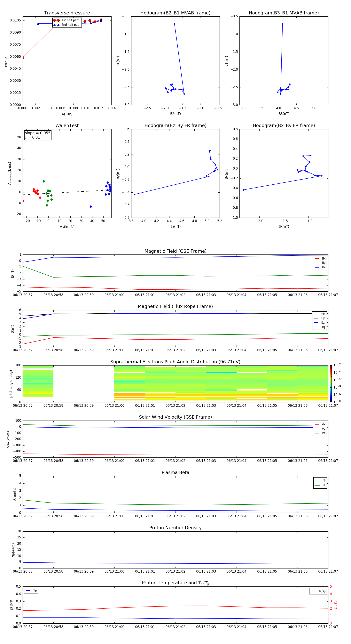Click the 'B3(nT)' x-axis label
The width and height of the screenshot is (351, 644).
click(x=284, y=114)
